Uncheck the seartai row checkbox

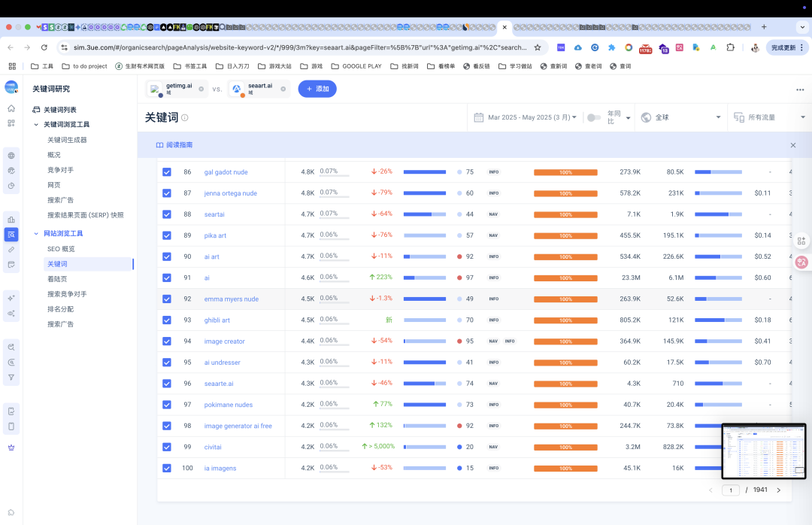[167, 214]
